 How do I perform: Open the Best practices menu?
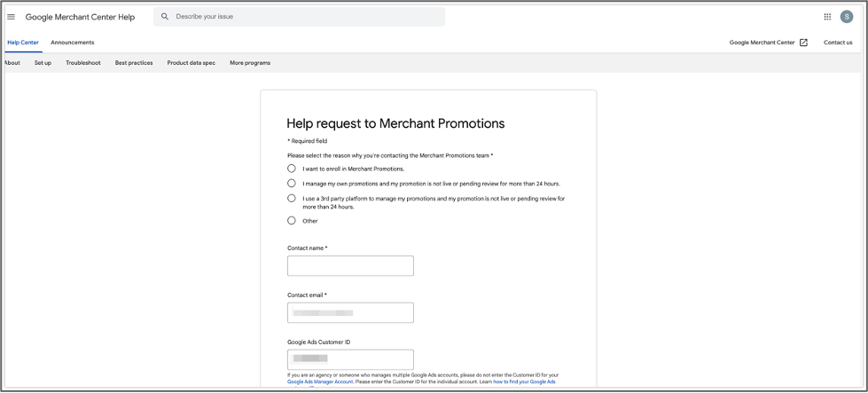(x=134, y=63)
